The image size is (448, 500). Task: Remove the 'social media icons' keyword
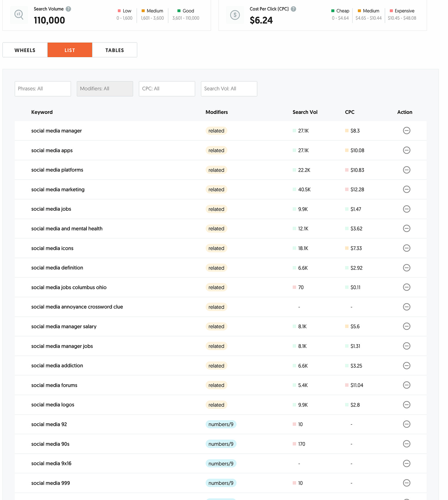click(406, 248)
